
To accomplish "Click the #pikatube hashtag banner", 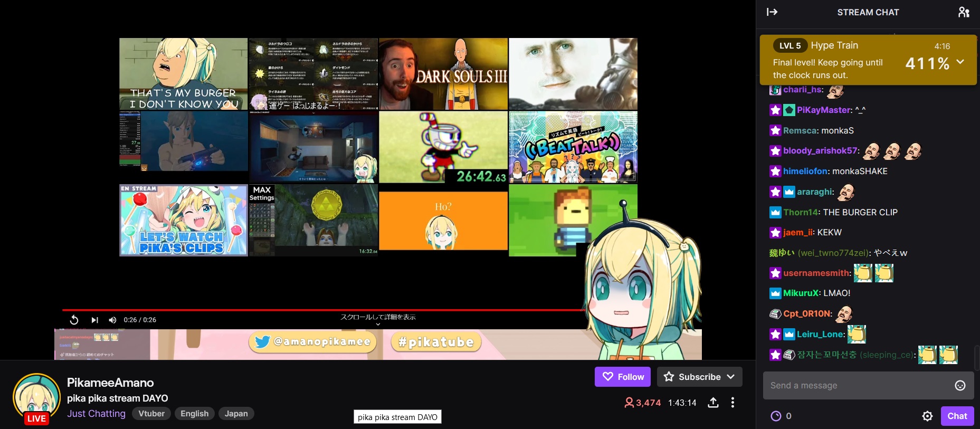I will pyautogui.click(x=436, y=342).
